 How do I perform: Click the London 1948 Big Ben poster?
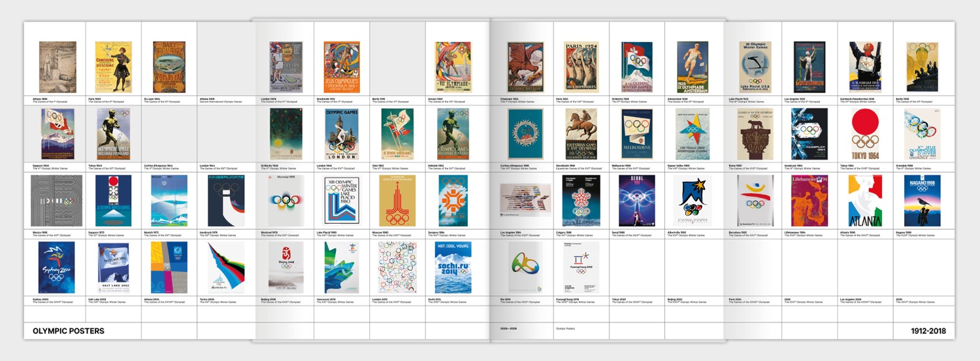(342, 134)
